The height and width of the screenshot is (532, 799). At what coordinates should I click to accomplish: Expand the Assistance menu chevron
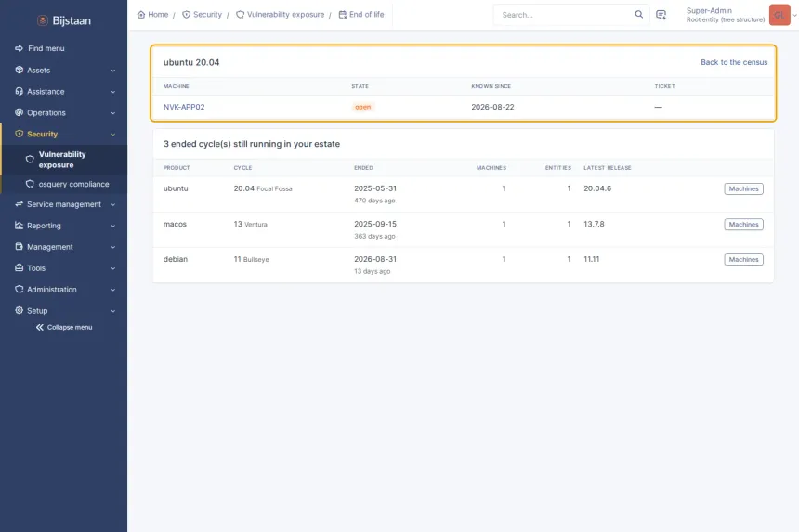click(x=113, y=92)
